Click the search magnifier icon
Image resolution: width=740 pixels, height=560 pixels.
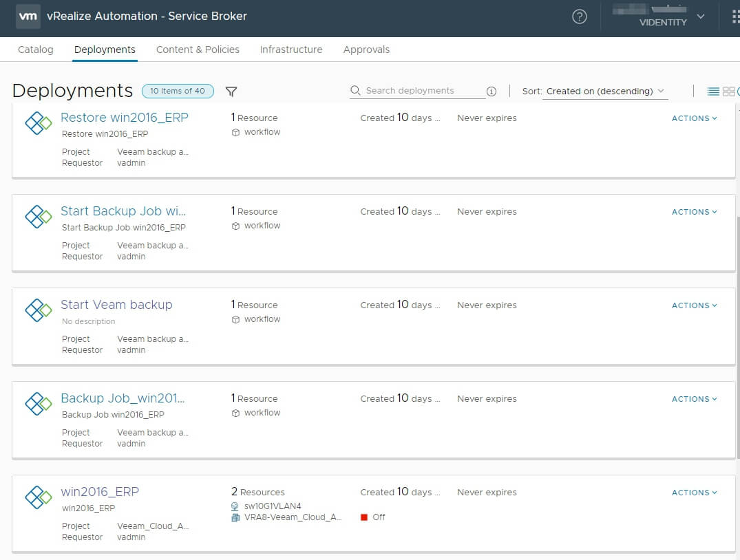pos(355,90)
